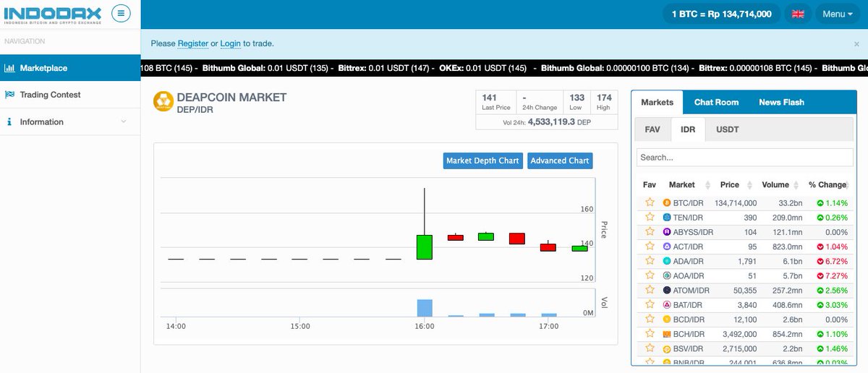Click the Marketplace chart icon
Viewport: 868px width, 373px height.
pyautogui.click(x=9, y=68)
